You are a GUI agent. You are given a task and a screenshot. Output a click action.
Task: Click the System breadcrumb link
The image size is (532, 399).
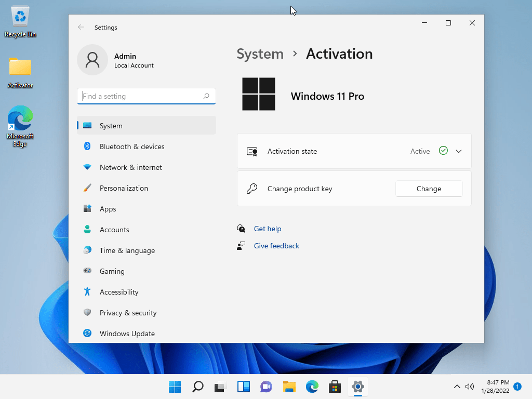point(260,54)
